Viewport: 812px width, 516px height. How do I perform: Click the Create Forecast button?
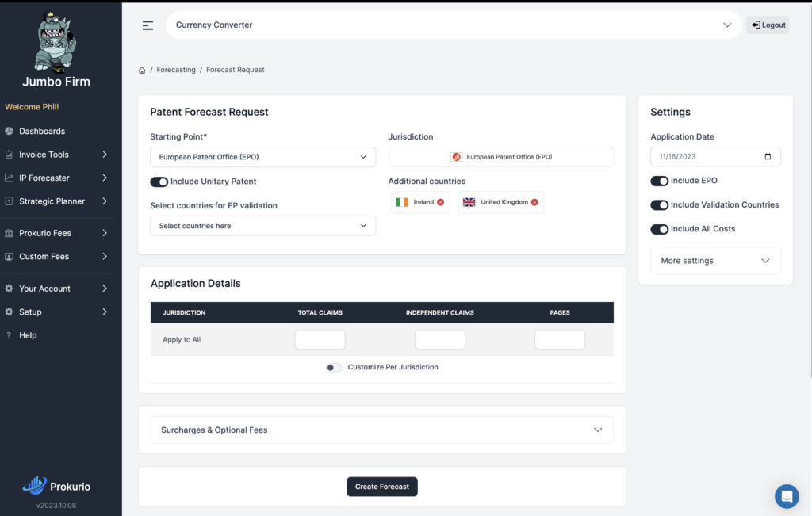pos(382,487)
